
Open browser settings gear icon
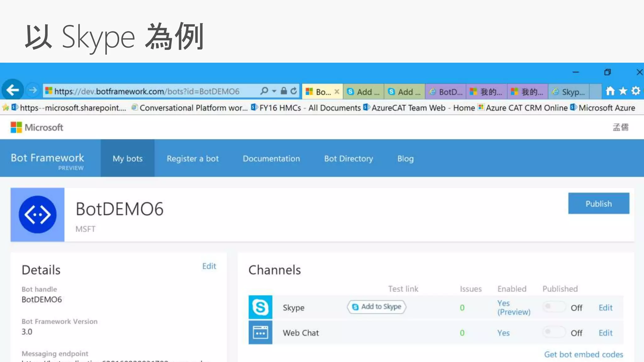click(636, 91)
